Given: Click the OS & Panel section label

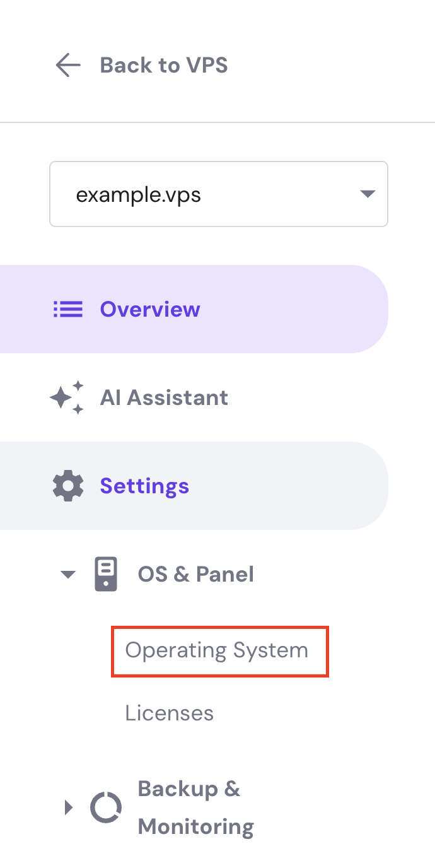Looking at the screenshot, I should [195, 574].
